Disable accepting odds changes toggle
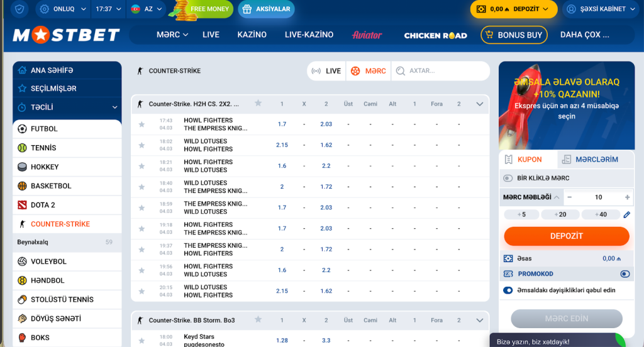The image size is (644, 347). [508, 290]
